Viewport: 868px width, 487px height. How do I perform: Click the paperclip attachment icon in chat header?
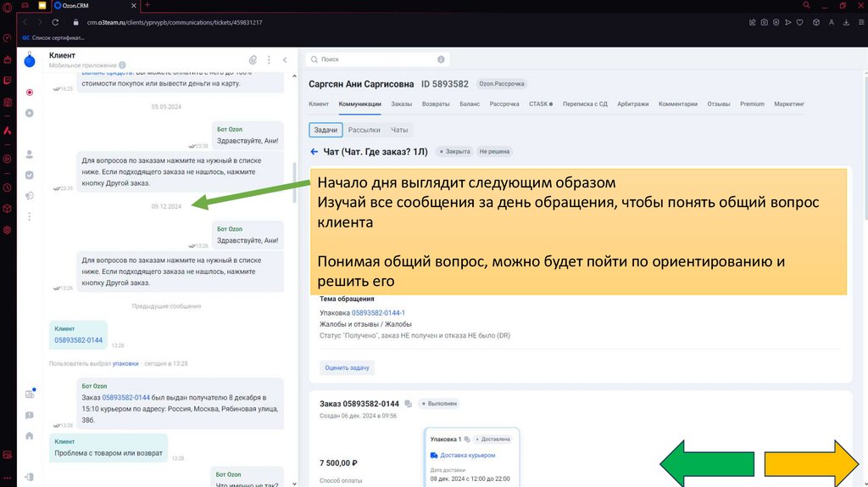tap(253, 60)
